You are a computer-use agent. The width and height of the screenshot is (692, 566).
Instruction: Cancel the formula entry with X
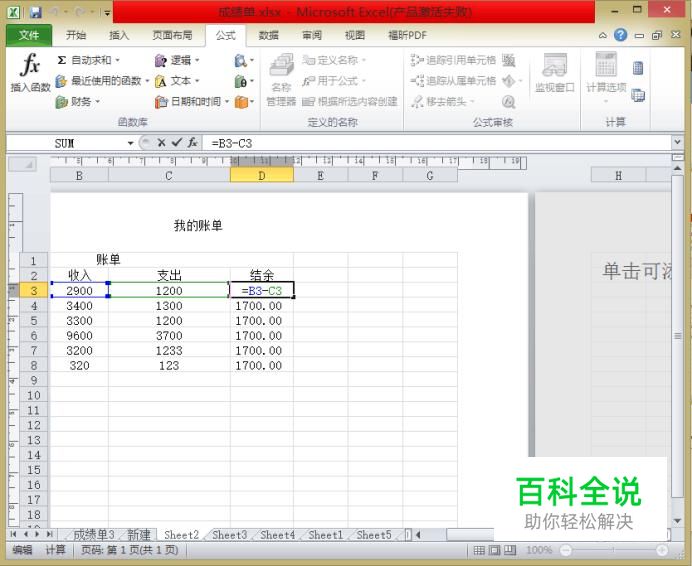click(161, 143)
